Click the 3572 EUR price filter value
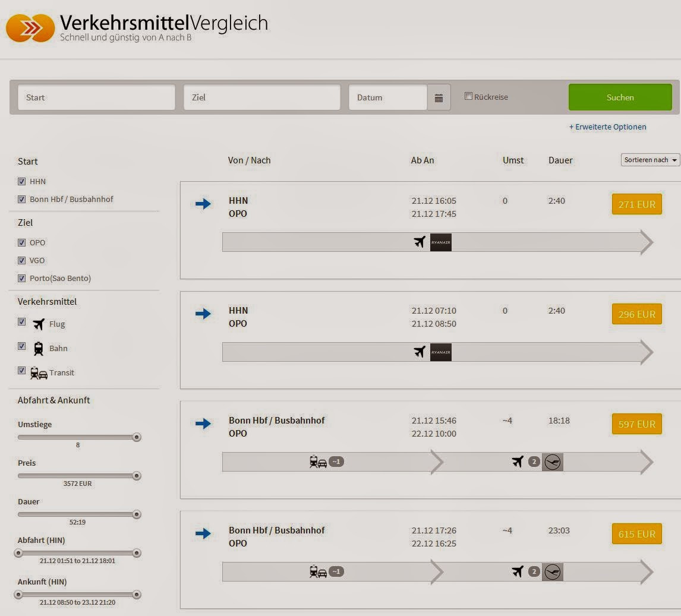 (77, 484)
